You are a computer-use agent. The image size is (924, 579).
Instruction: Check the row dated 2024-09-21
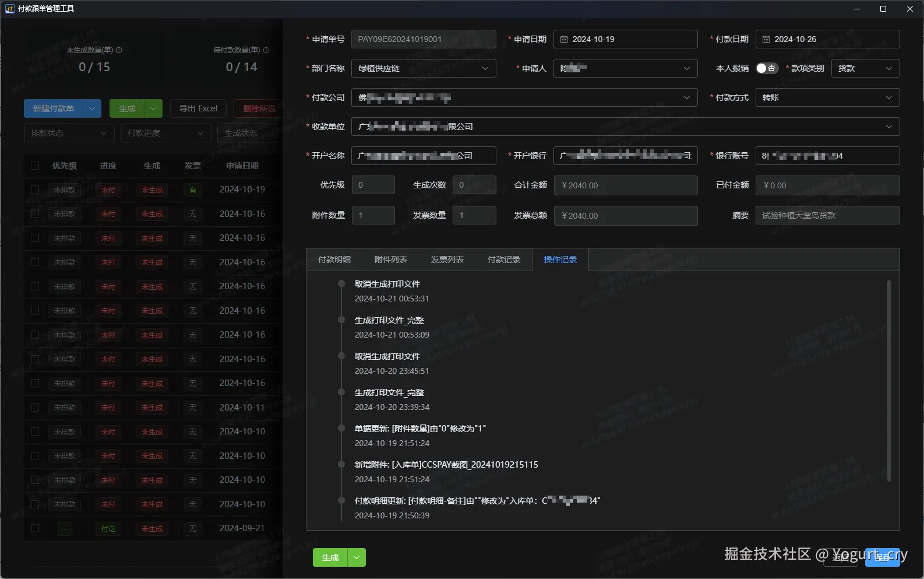tap(35, 528)
